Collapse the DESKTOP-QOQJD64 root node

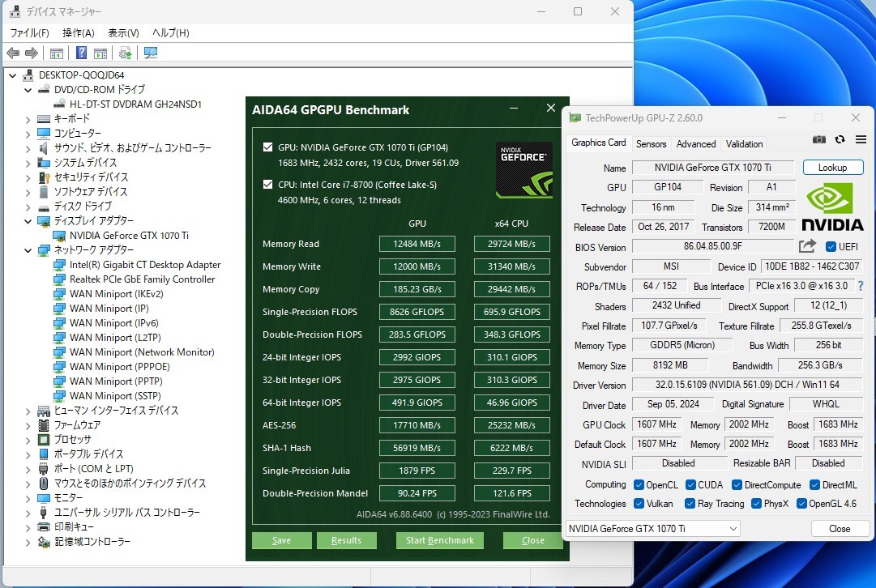coord(12,75)
